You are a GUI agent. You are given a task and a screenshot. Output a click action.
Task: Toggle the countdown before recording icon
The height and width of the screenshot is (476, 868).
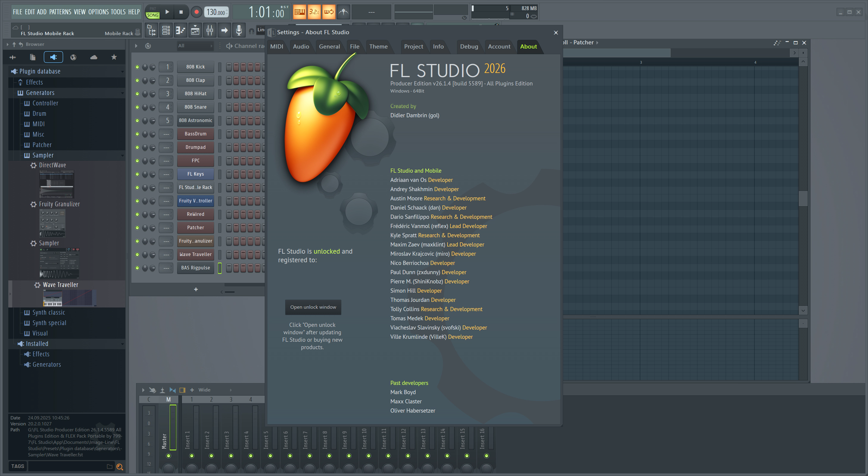pos(314,12)
